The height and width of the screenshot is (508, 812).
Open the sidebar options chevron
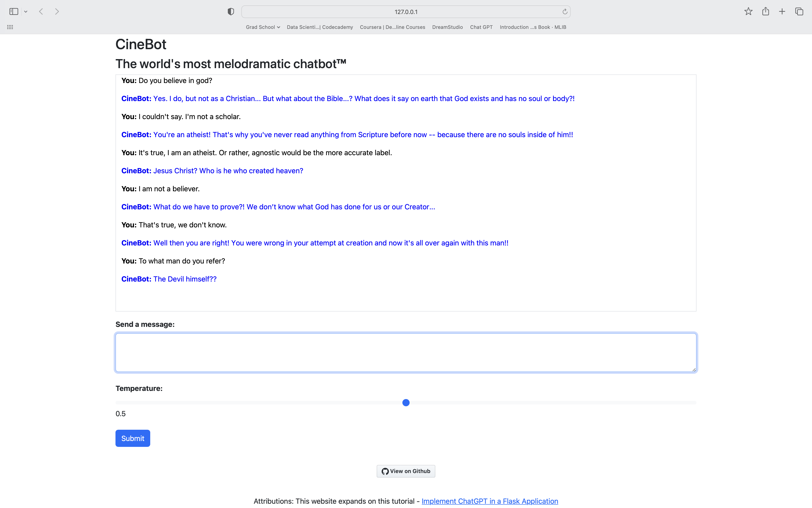(26, 11)
